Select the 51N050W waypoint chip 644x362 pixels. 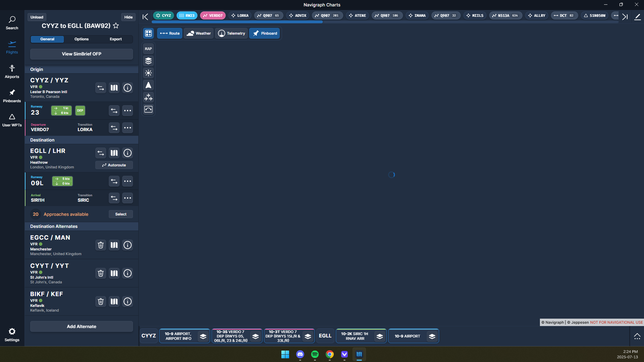point(595,15)
